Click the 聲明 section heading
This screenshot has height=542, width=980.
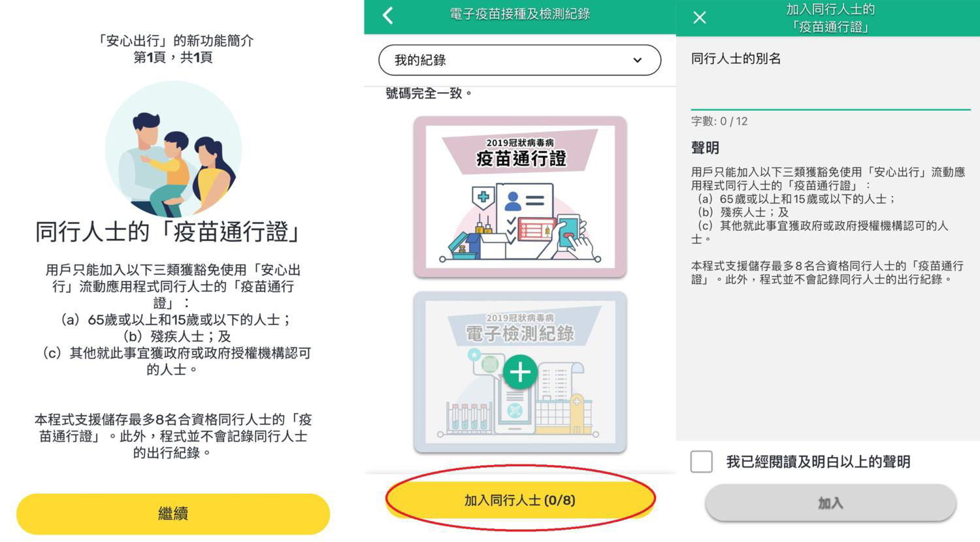coord(705,148)
